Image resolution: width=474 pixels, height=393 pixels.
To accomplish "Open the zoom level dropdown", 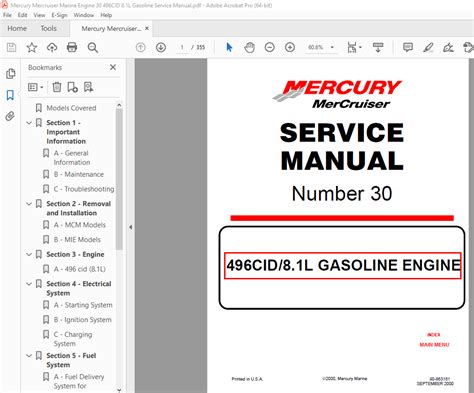I will click(332, 47).
